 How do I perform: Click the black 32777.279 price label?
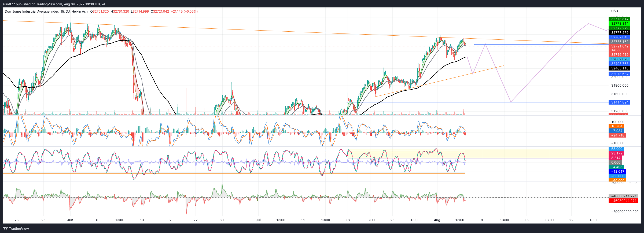tap(620, 33)
